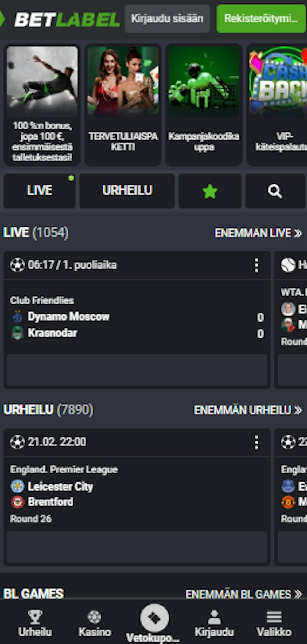Open the search magnifier icon
Screen dimensions: 307x644
pyautogui.click(x=275, y=191)
